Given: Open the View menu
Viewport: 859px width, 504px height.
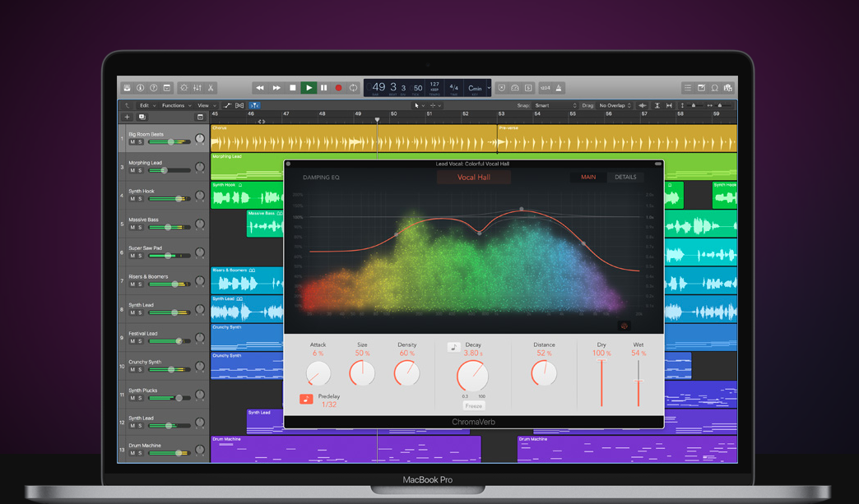Looking at the screenshot, I should (206, 105).
